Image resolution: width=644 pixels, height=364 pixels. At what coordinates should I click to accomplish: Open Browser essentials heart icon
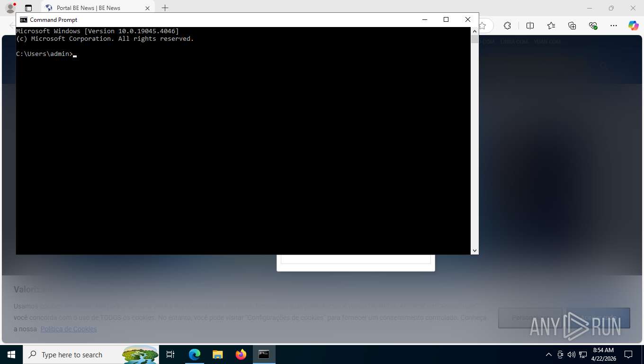(x=593, y=26)
